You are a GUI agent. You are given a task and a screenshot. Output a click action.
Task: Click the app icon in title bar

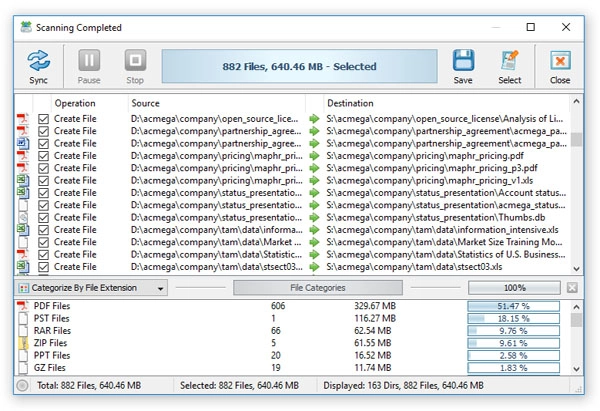pos(26,27)
